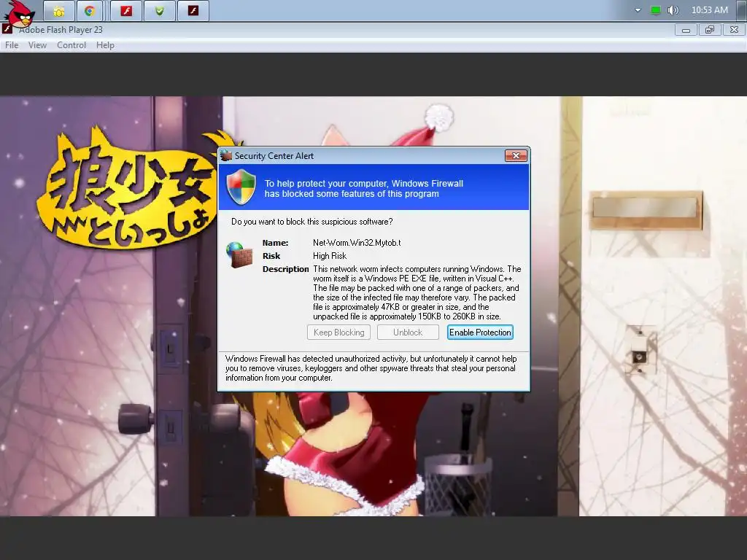
Task: Click the door mail slot in background
Action: coord(646,210)
